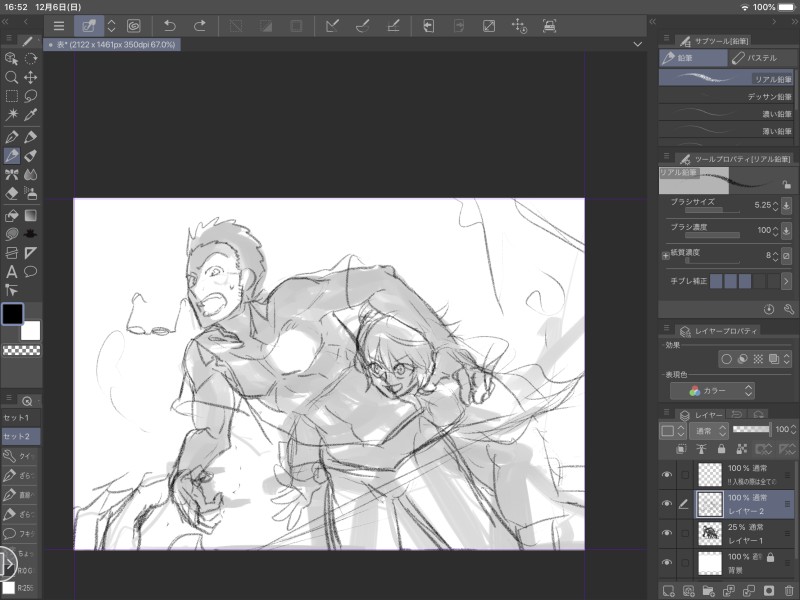Screen dimensions: 800x600
Task: Redo the action in command bar
Action: click(x=200, y=26)
